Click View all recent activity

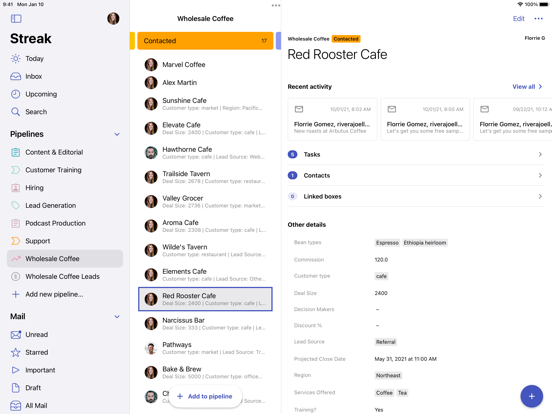pos(527,87)
